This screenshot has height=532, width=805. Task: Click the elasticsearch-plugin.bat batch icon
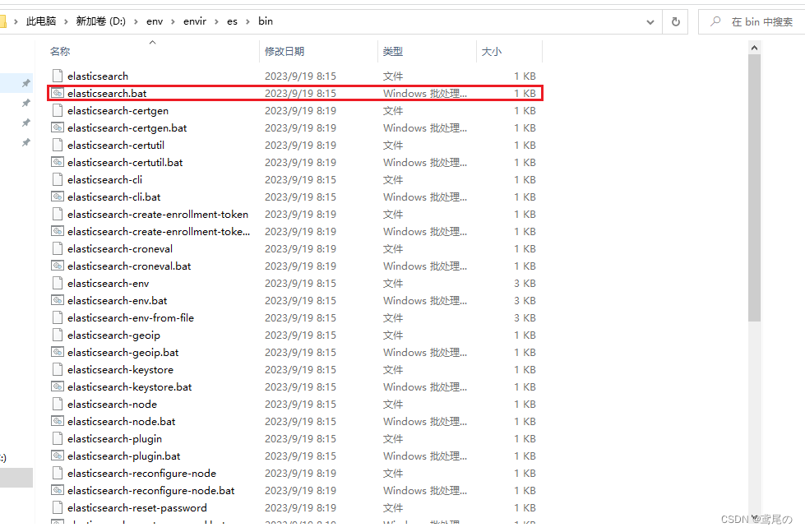point(58,456)
